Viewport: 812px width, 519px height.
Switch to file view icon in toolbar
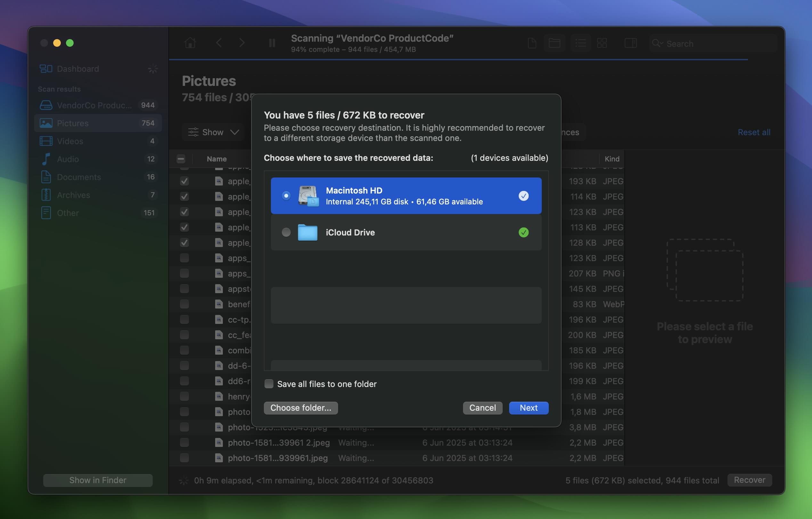(532, 43)
